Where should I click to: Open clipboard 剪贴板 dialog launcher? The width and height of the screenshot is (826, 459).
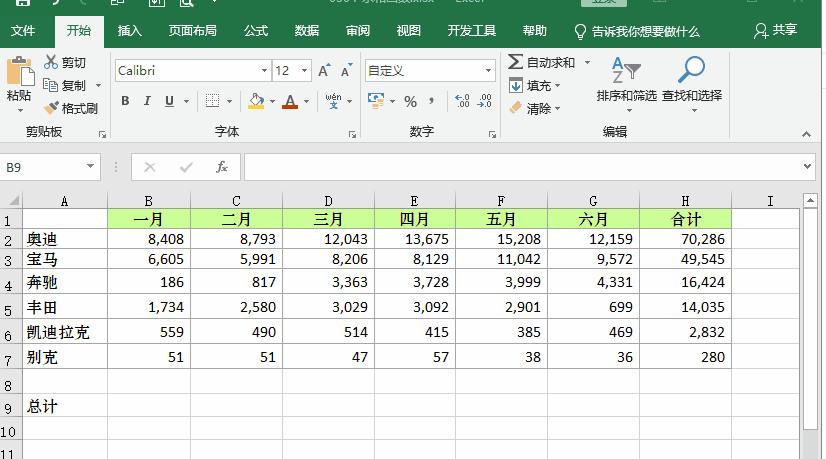click(x=102, y=135)
